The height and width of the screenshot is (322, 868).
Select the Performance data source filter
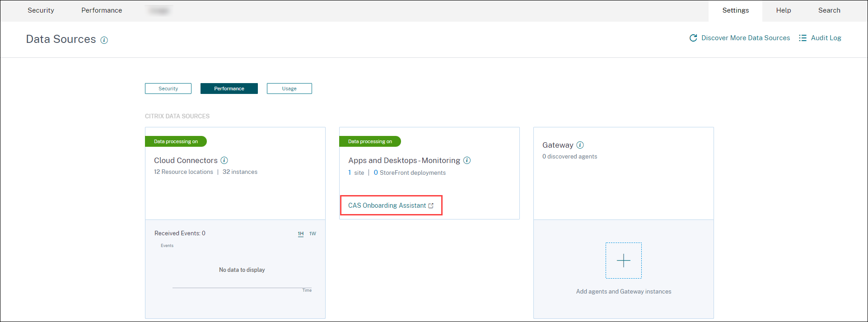point(229,89)
